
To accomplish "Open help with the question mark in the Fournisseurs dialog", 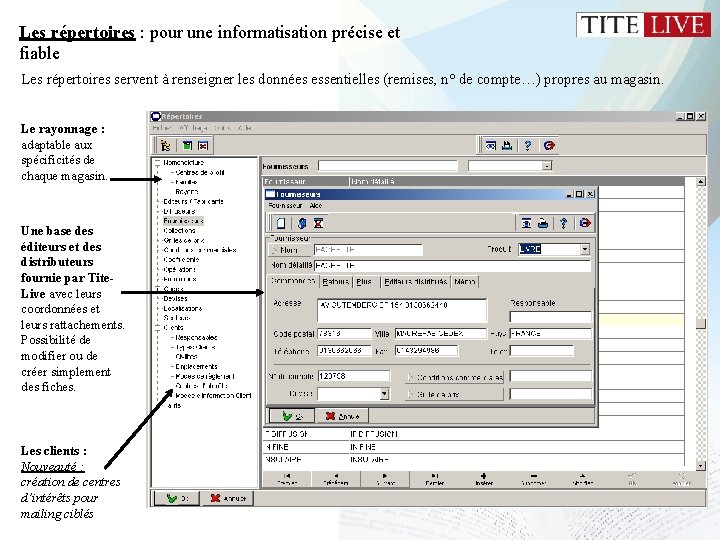I will (x=563, y=223).
